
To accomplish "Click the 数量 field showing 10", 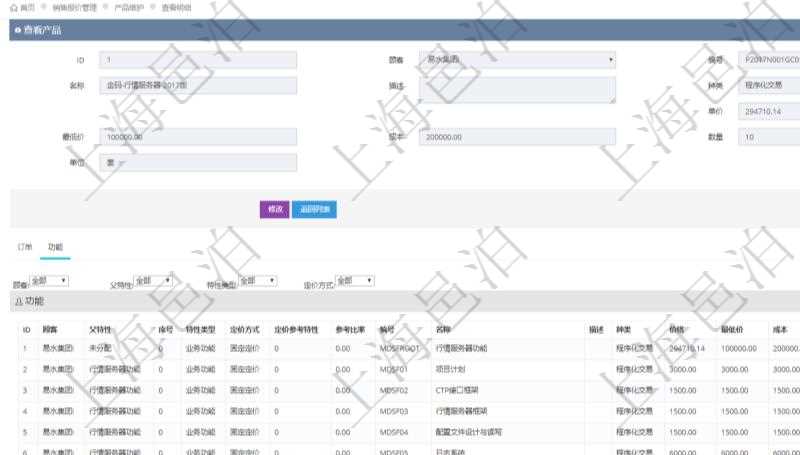I will point(769,137).
